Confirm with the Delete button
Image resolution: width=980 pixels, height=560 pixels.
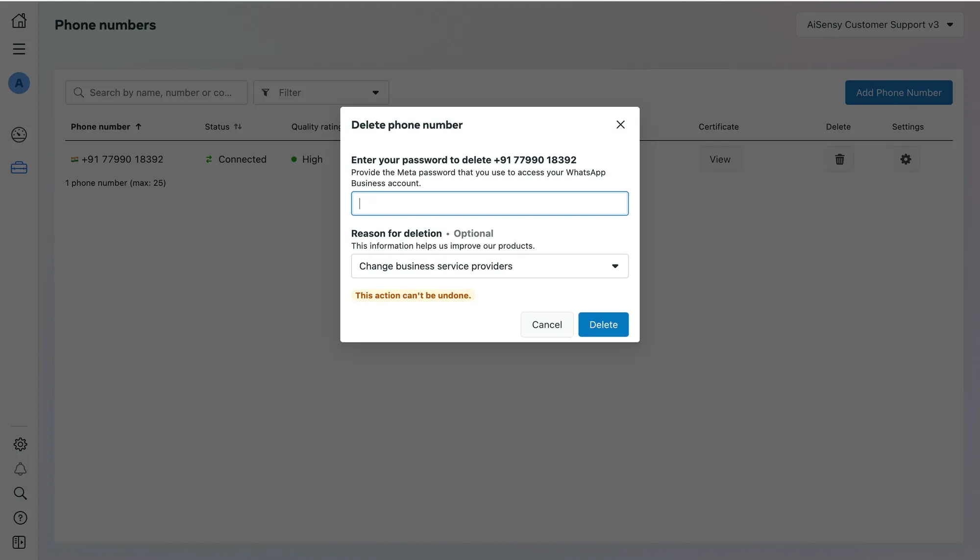tap(603, 324)
